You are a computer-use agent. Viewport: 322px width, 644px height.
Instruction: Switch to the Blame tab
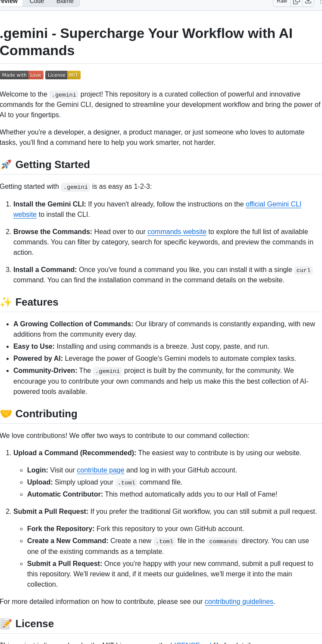65,2
